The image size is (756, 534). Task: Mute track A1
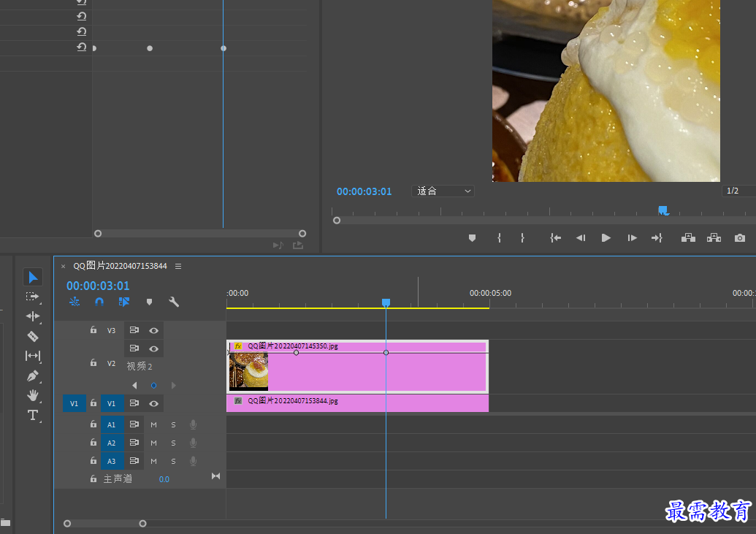pos(154,424)
